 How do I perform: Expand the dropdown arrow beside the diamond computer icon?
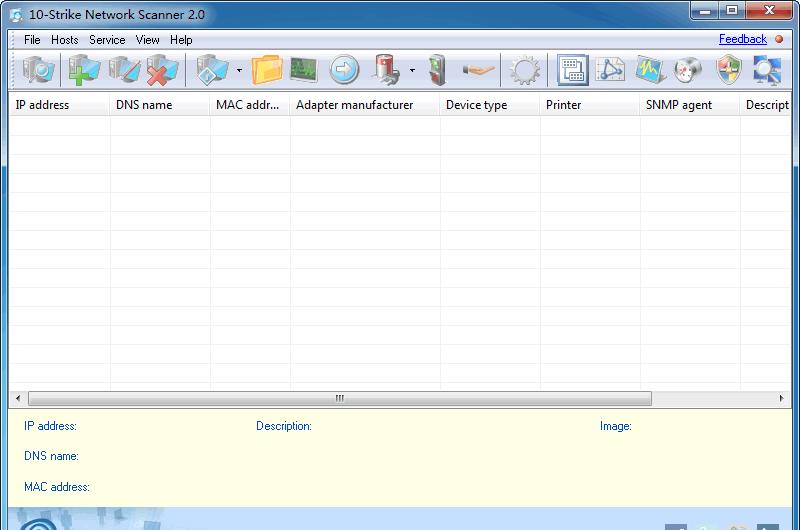239,70
